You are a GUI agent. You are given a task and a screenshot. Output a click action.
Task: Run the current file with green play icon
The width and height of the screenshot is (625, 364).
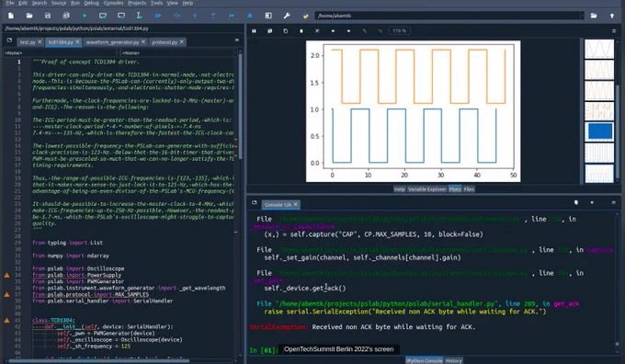click(85, 16)
